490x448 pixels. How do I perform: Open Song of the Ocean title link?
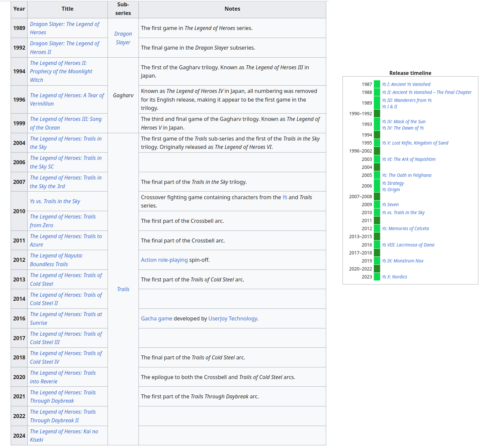[x=66, y=123]
